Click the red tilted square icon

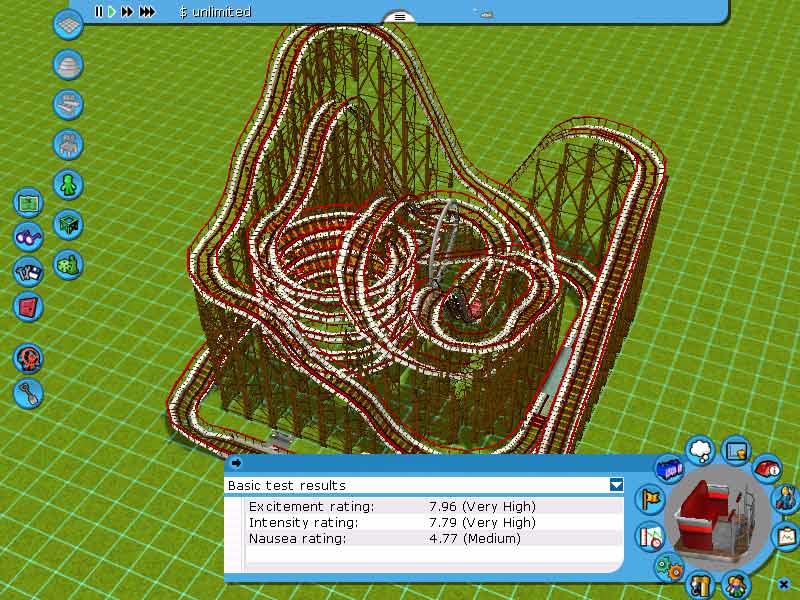(28, 307)
